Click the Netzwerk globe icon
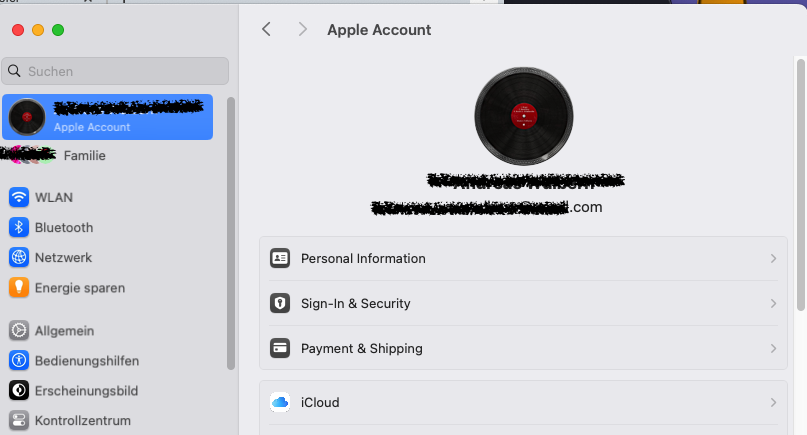Image resolution: width=807 pixels, height=435 pixels. (x=19, y=257)
